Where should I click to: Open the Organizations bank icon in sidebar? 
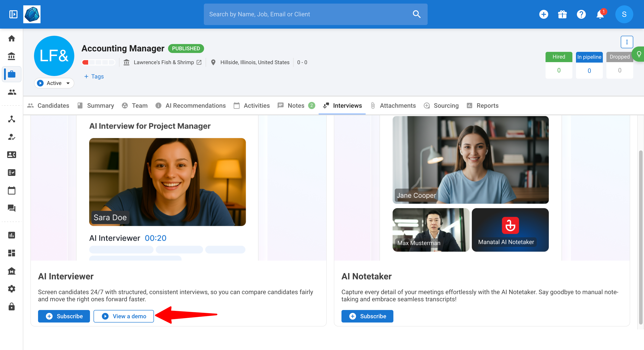coord(11,56)
